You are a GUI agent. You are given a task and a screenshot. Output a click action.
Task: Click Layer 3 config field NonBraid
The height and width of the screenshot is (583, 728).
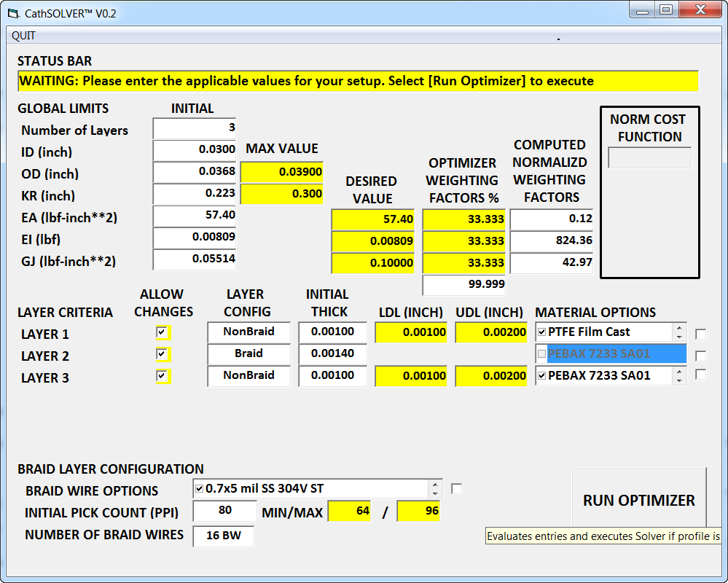point(248,375)
